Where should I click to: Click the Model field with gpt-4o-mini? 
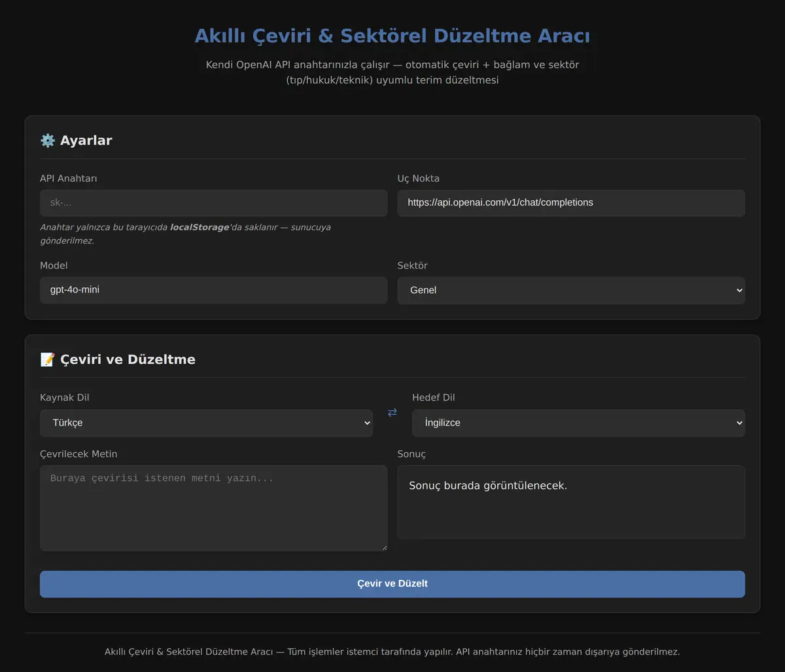214,290
